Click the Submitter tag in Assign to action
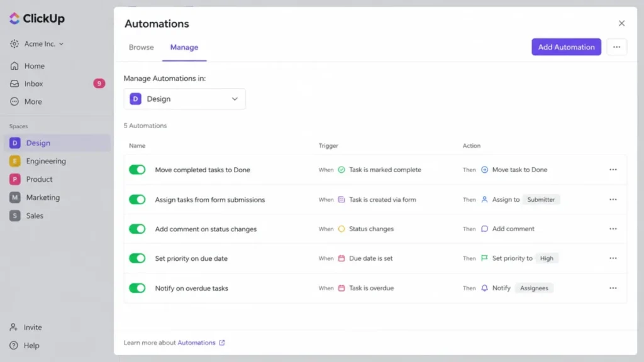 click(541, 199)
